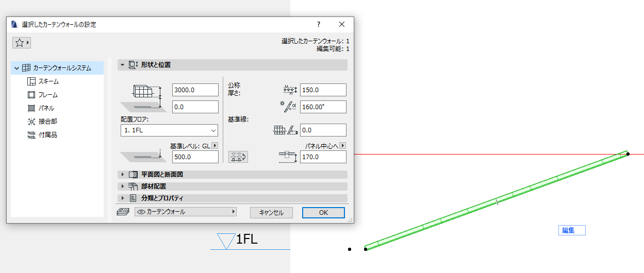Click the 形状と位置 section icon
Image resolution: width=644 pixels, height=273 pixels.
[x=134, y=65]
